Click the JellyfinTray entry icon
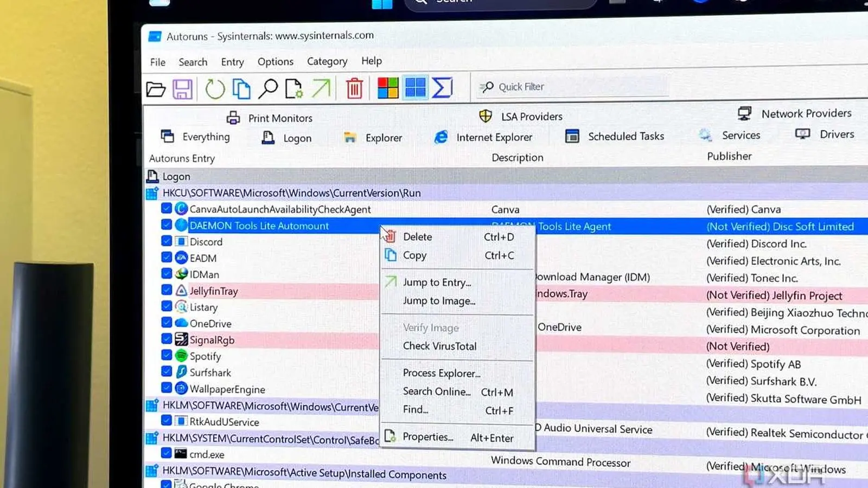This screenshot has width=868, height=488. (x=181, y=290)
